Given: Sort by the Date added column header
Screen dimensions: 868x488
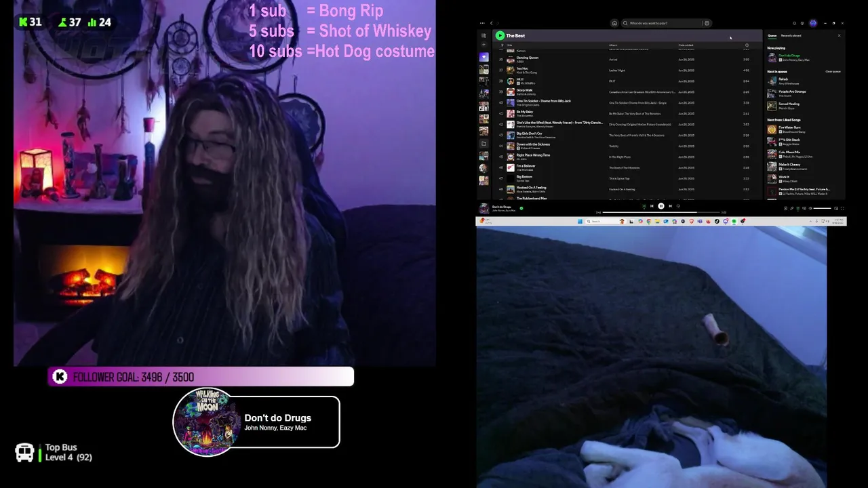Looking at the screenshot, I should point(686,45).
